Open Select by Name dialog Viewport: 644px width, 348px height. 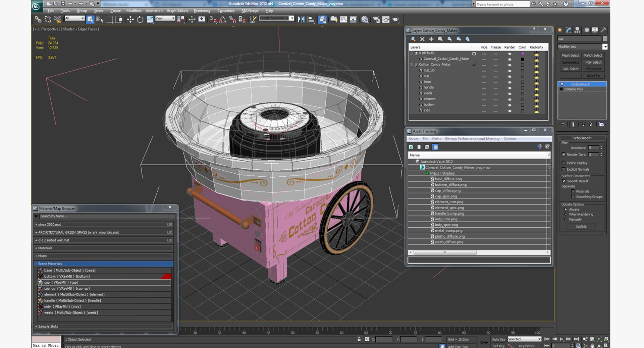point(100,19)
